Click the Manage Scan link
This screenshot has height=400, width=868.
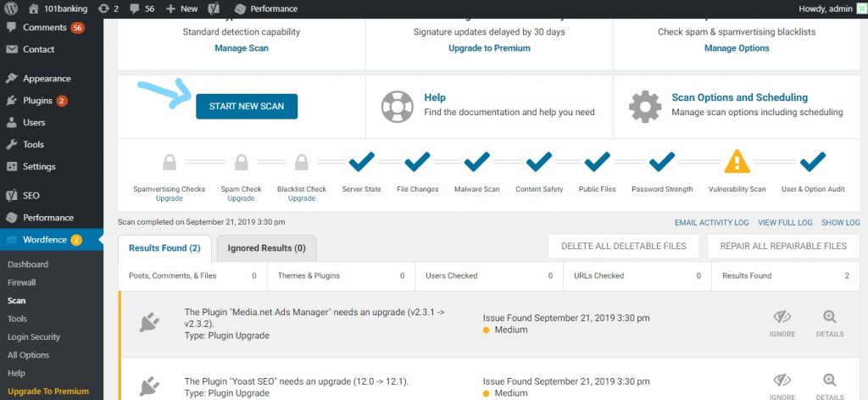[x=242, y=48]
